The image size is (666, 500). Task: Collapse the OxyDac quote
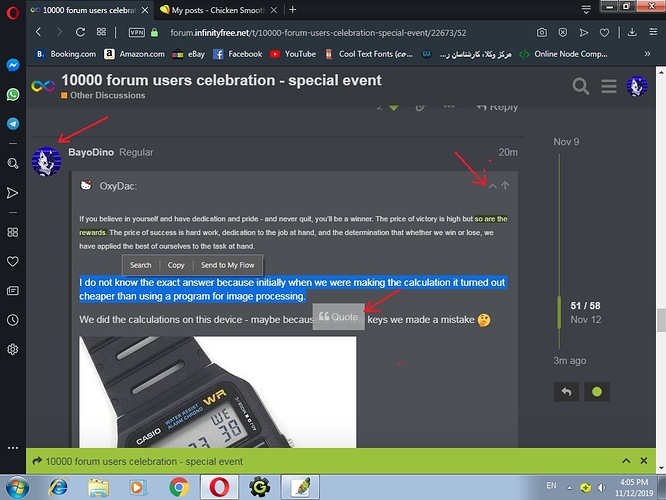pyautogui.click(x=492, y=186)
